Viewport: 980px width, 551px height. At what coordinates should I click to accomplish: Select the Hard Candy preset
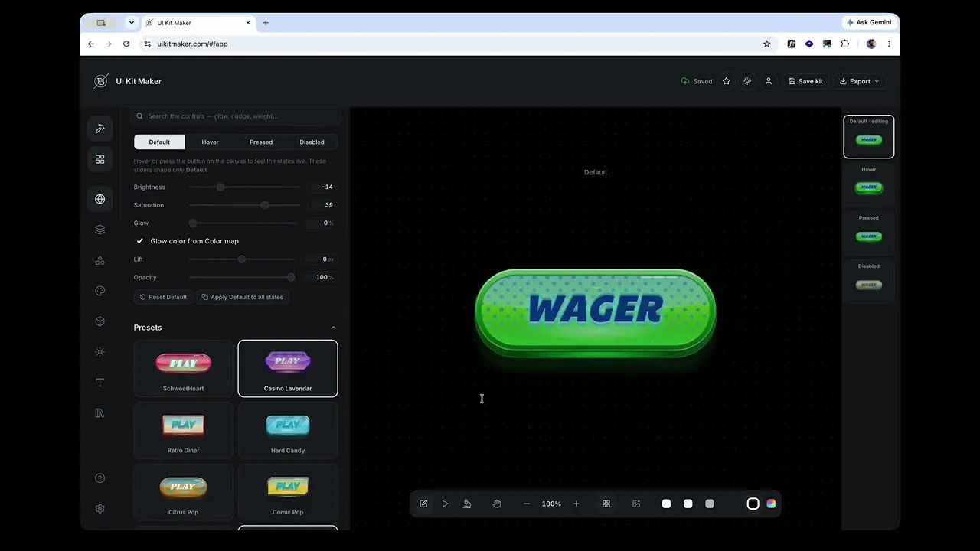click(288, 430)
